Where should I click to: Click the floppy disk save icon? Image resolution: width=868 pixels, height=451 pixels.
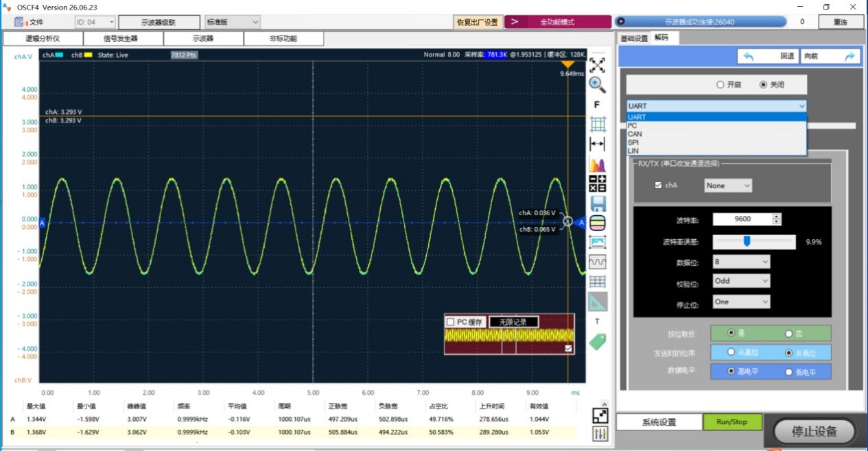pyautogui.click(x=598, y=204)
